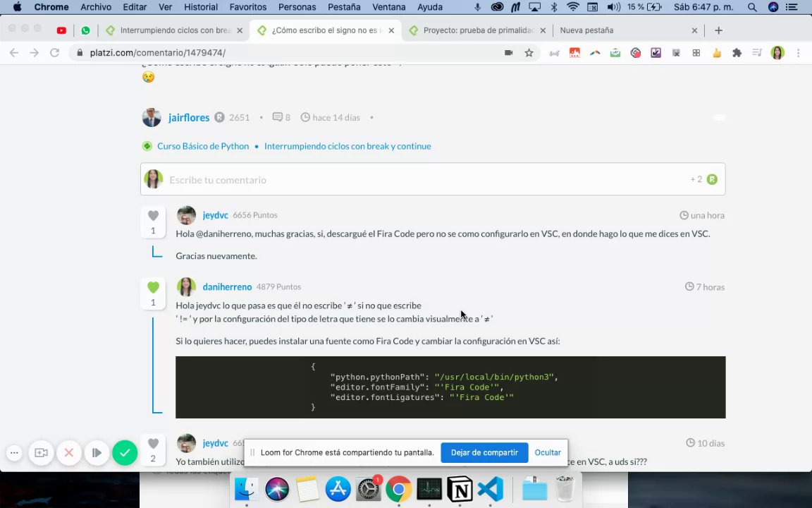Go forward with browser forward arrow
Viewport: 812px width, 508px height.
[34, 53]
